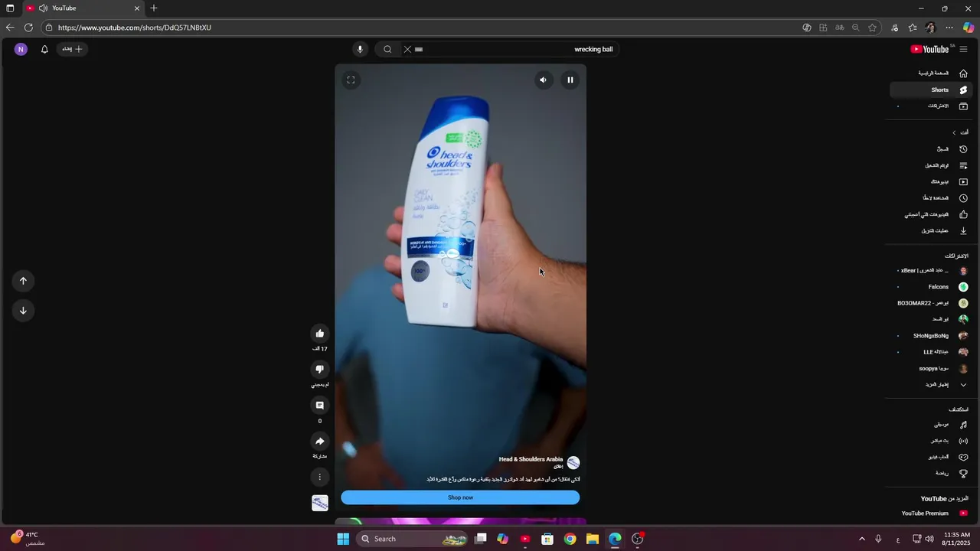Open Liked videos in the sidebar
This screenshot has width=980, height=551.
(x=932, y=214)
